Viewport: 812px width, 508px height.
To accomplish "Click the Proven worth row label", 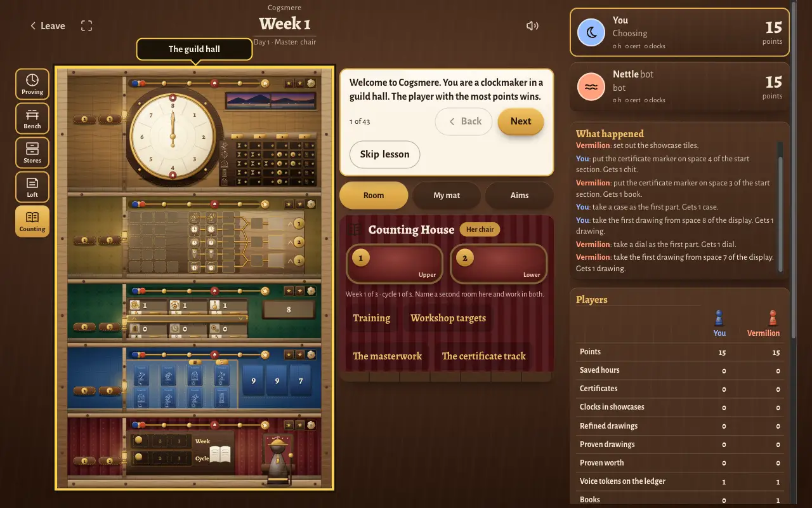I will pos(601,463).
